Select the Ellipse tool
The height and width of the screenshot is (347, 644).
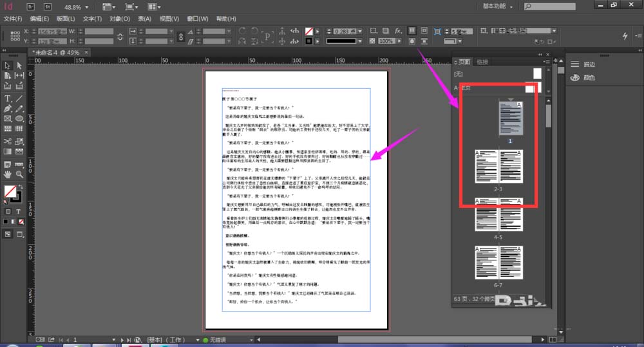[x=19, y=118]
